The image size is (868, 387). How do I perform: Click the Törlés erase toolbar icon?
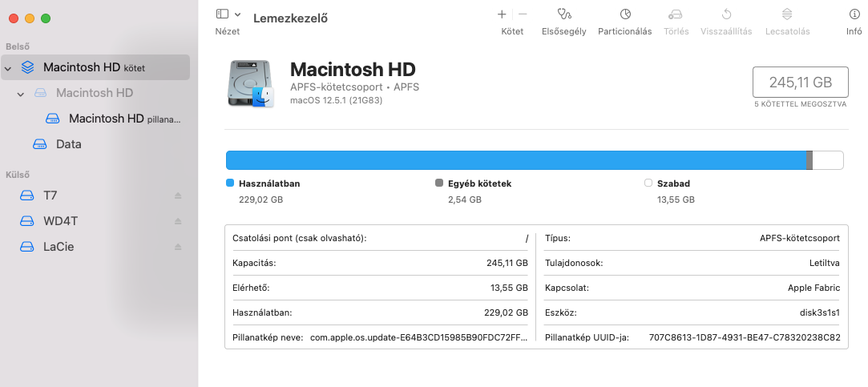(x=676, y=14)
